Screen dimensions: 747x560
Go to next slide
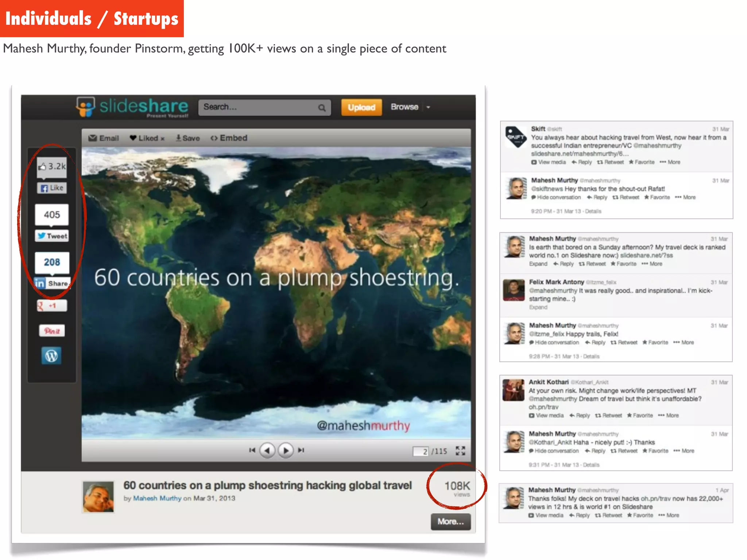coord(286,451)
